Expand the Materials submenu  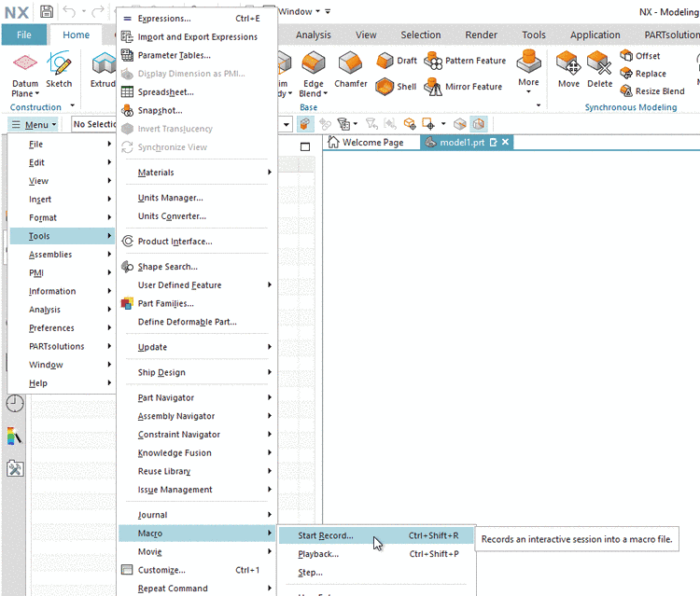pos(197,173)
